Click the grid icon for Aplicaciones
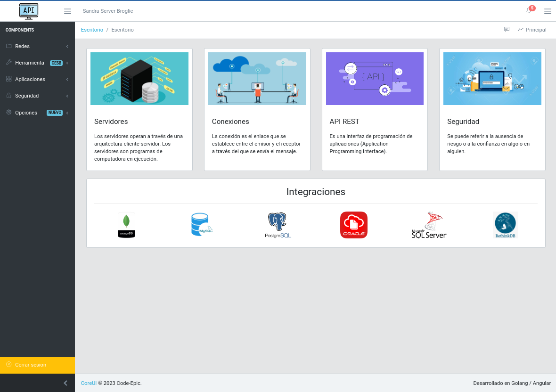Viewport: 556px width, 392px height. (x=9, y=79)
